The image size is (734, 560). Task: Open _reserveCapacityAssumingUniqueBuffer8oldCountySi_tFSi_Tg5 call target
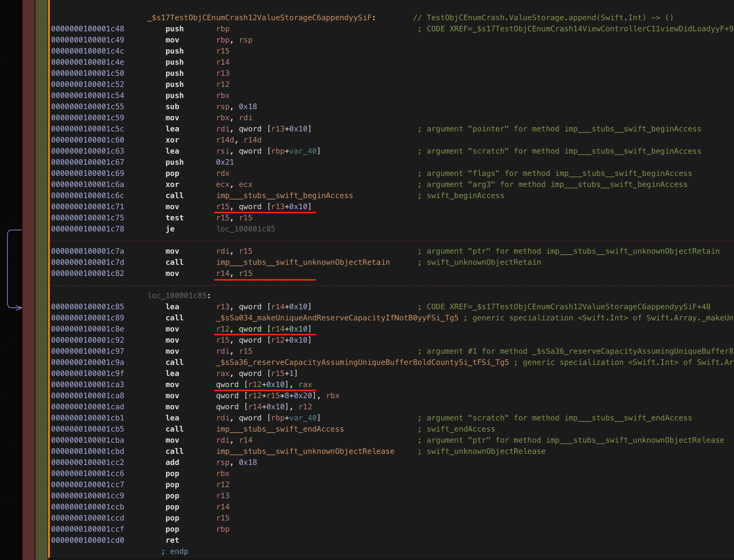point(362,362)
